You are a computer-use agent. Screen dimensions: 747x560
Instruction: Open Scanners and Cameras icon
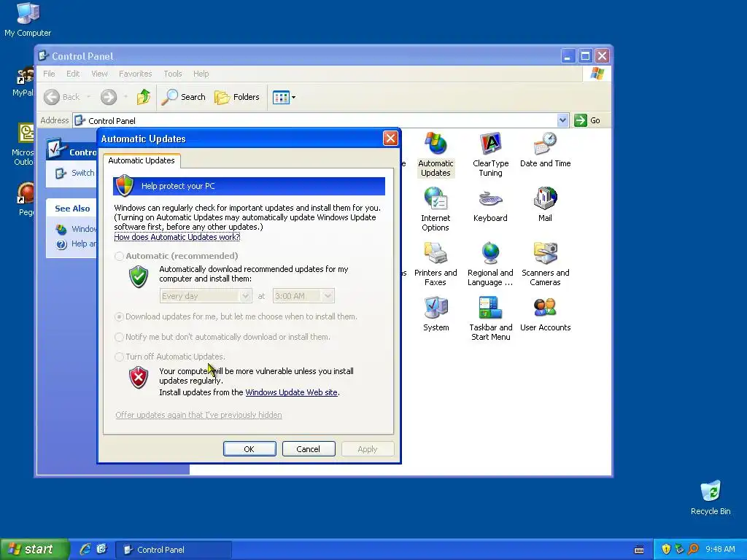click(x=545, y=264)
